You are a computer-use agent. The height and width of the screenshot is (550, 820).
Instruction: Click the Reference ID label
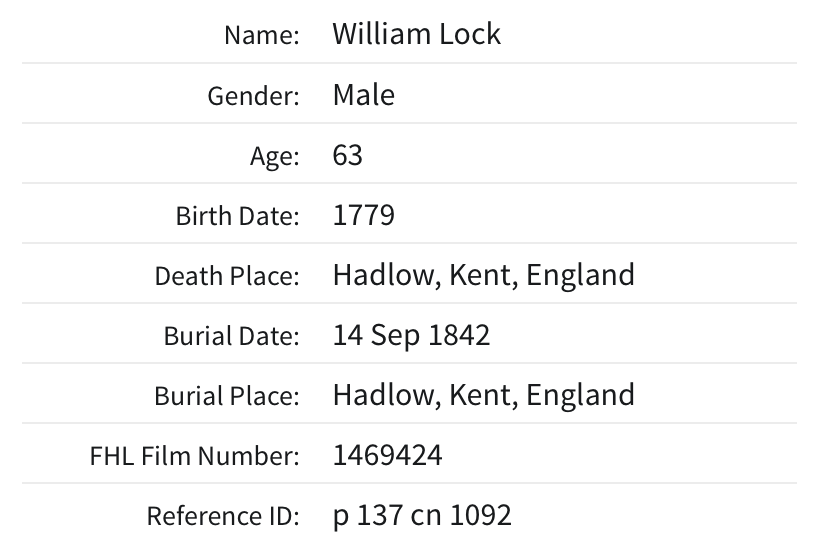pyautogui.click(x=223, y=517)
